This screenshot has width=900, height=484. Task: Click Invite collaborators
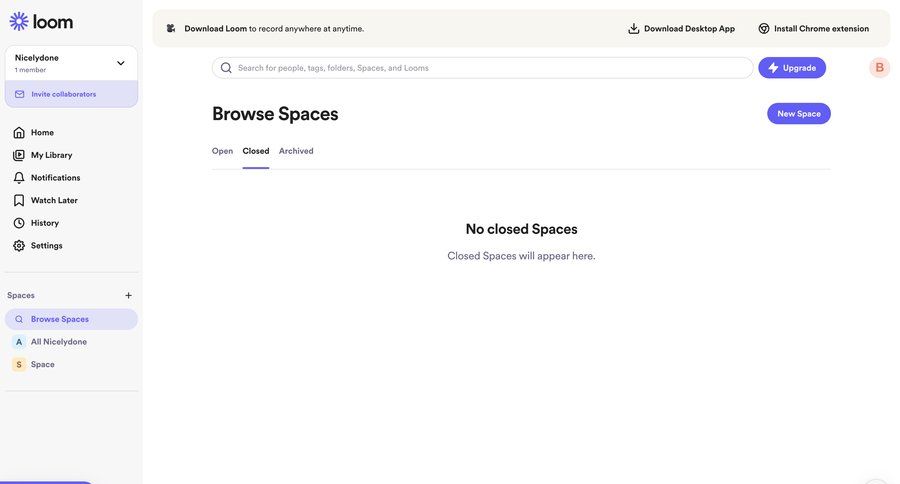click(63, 94)
